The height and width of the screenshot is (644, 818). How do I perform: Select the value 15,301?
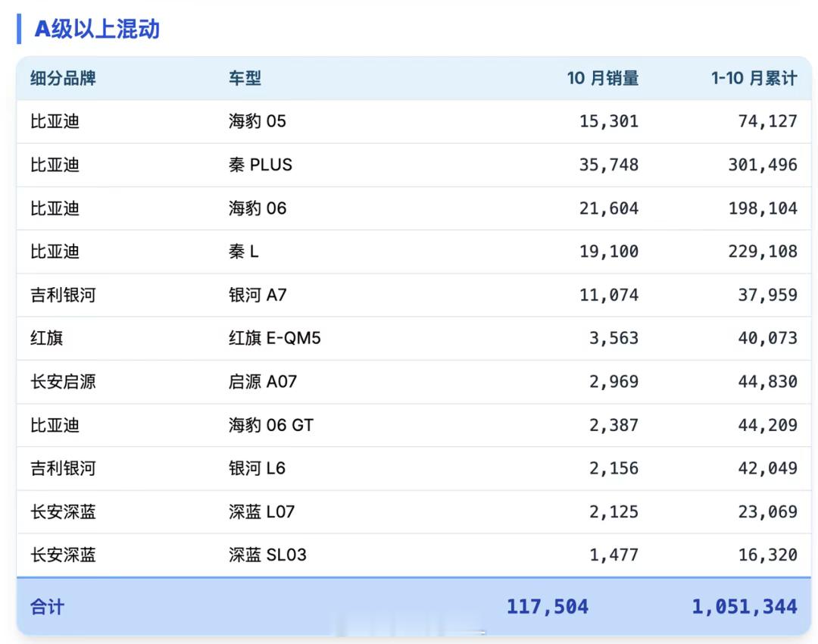609,121
